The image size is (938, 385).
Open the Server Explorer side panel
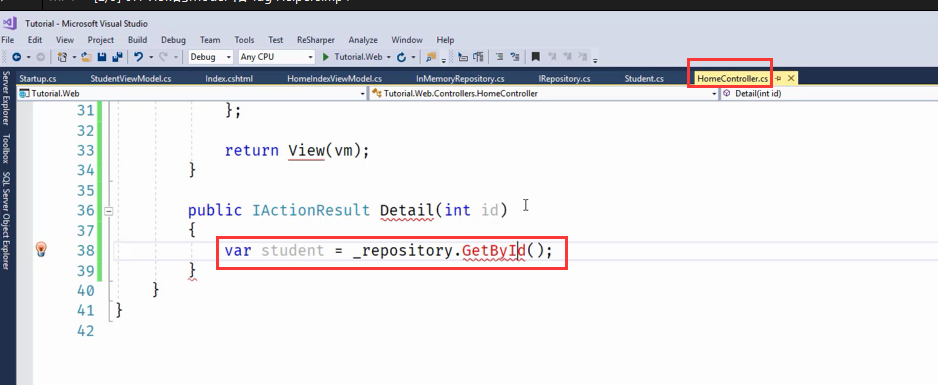pos(6,97)
